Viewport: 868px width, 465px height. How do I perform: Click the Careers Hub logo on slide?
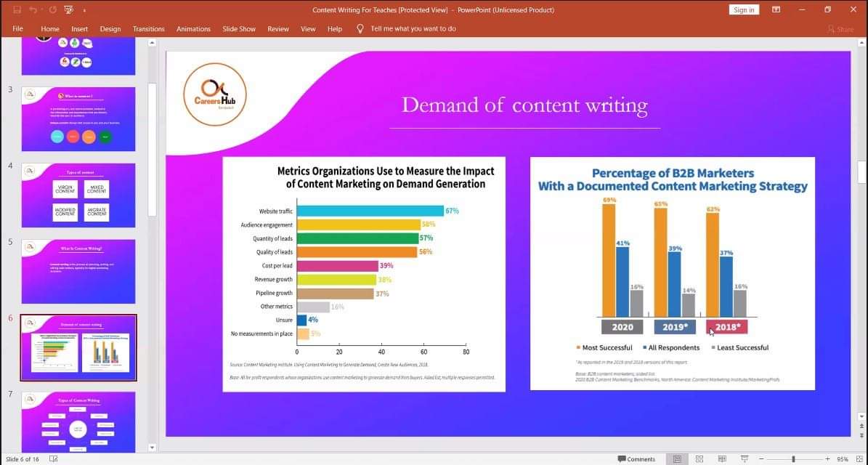(215, 94)
